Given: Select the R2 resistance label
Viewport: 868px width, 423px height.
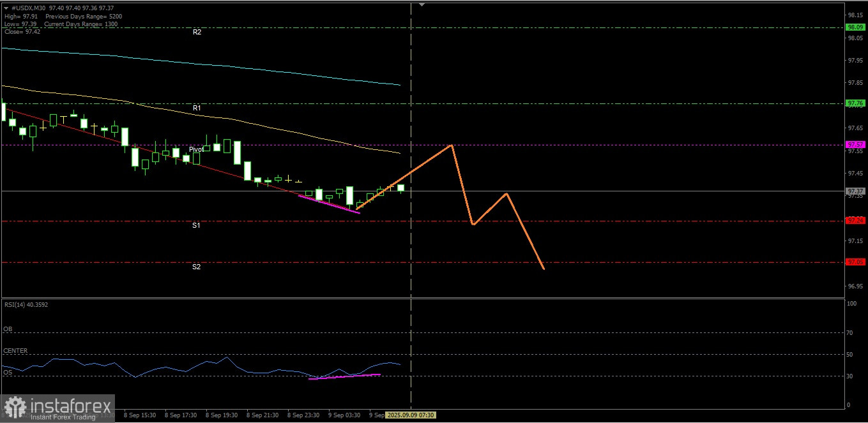Looking at the screenshot, I should (x=197, y=31).
